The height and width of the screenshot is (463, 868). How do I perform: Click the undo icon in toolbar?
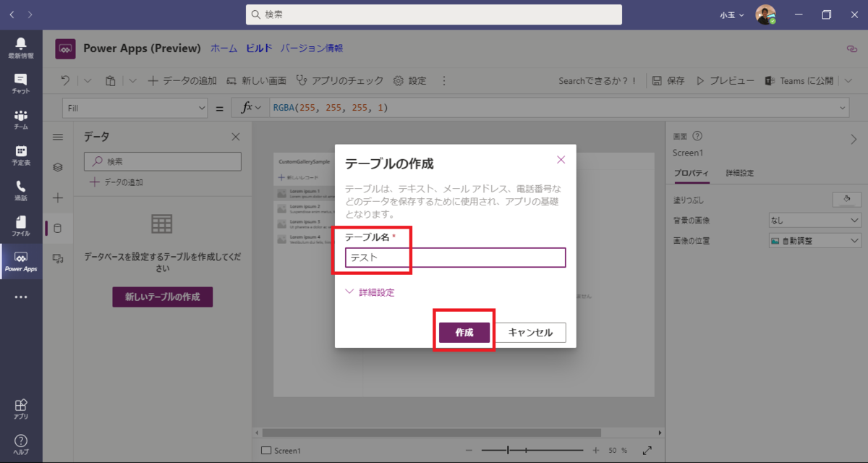pyautogui.click(x=66, y=80)
